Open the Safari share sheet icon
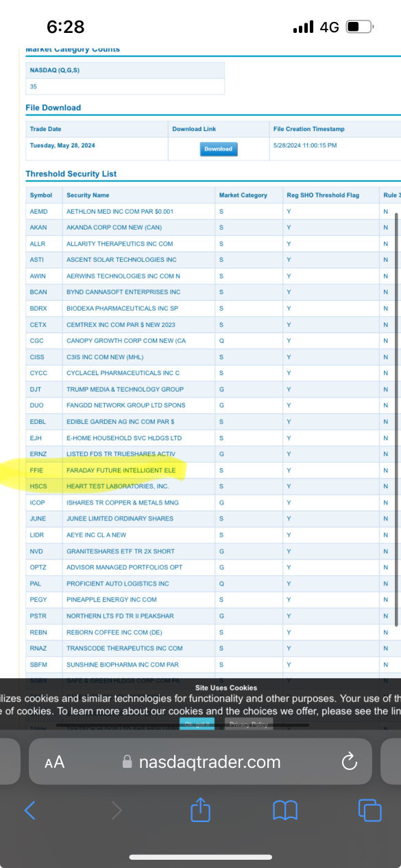The width and height of the screenshot is (401, 868). (200, 810)
